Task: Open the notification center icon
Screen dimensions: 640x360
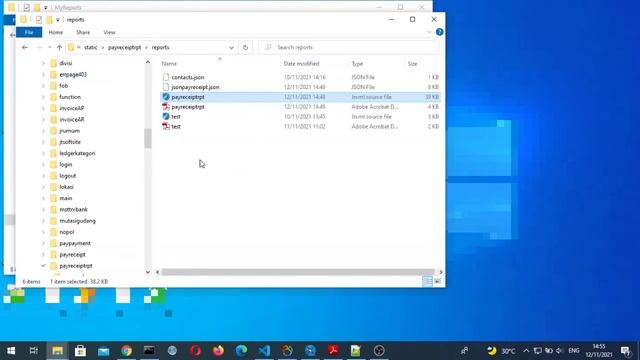Action: click(x=626, y=351)
